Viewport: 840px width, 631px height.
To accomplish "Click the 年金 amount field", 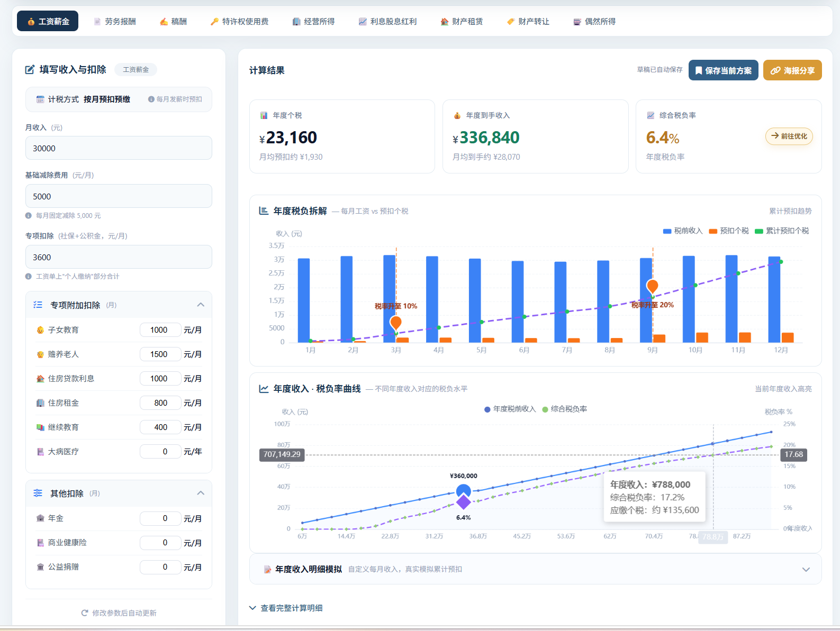I will 160,518.
